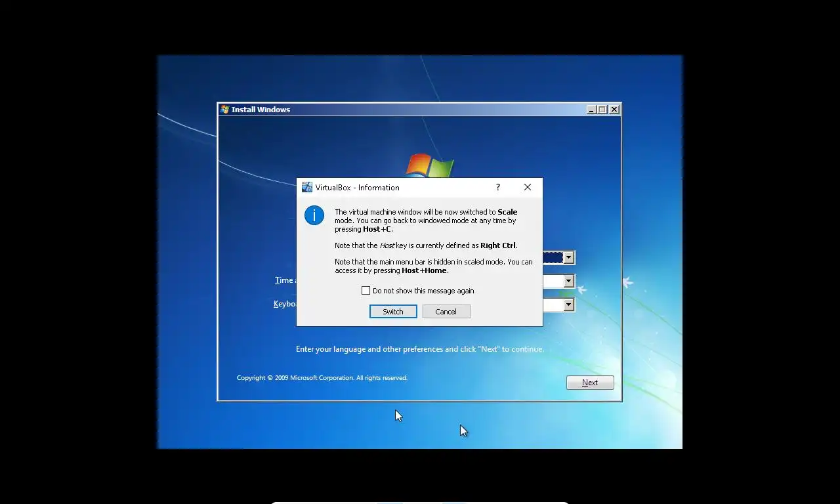The width and height of the screenshot is (840, 504).
Task: Maximize the Install Windows window
Action: coord(602,110)
